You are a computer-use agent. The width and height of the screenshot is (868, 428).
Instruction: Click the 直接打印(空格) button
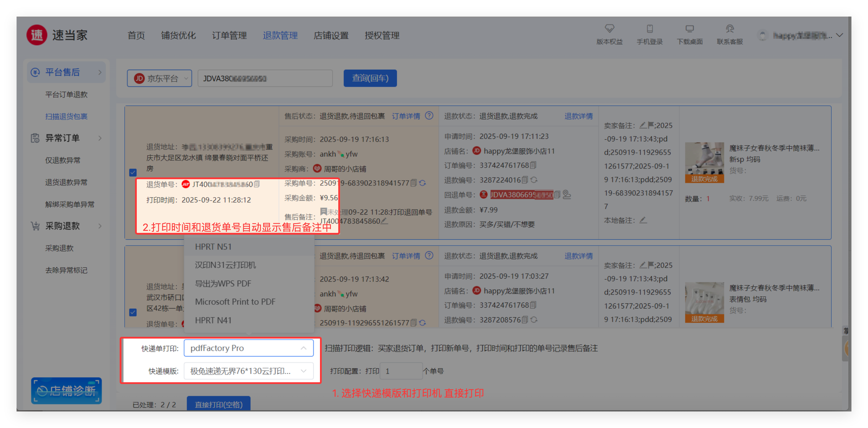[x=218, y=404]
